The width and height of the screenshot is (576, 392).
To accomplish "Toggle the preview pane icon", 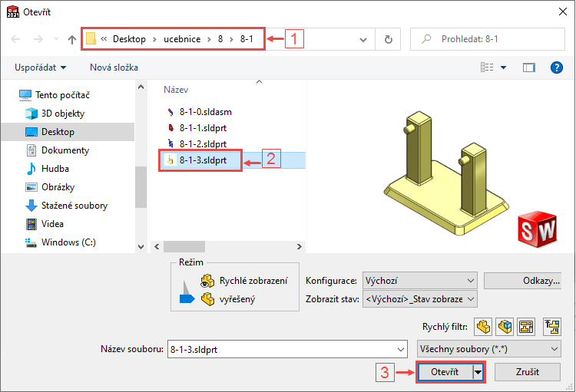I will (529, 68).
